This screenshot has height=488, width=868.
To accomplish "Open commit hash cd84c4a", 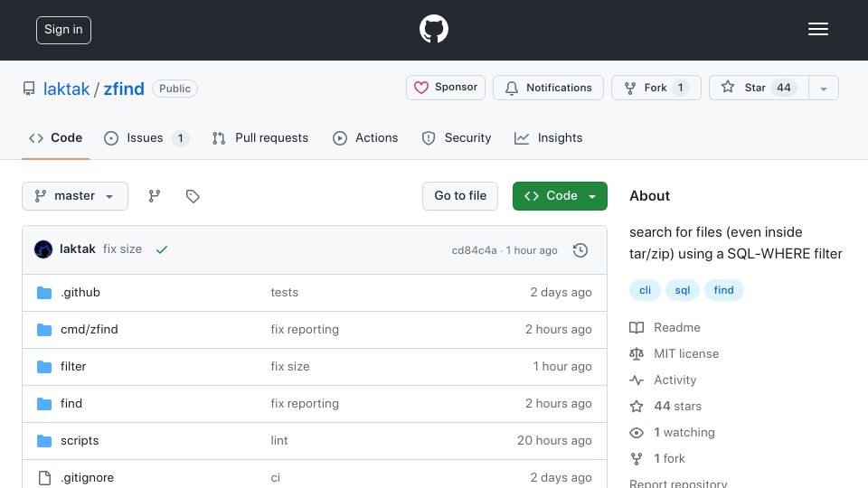I will [475, 250].
